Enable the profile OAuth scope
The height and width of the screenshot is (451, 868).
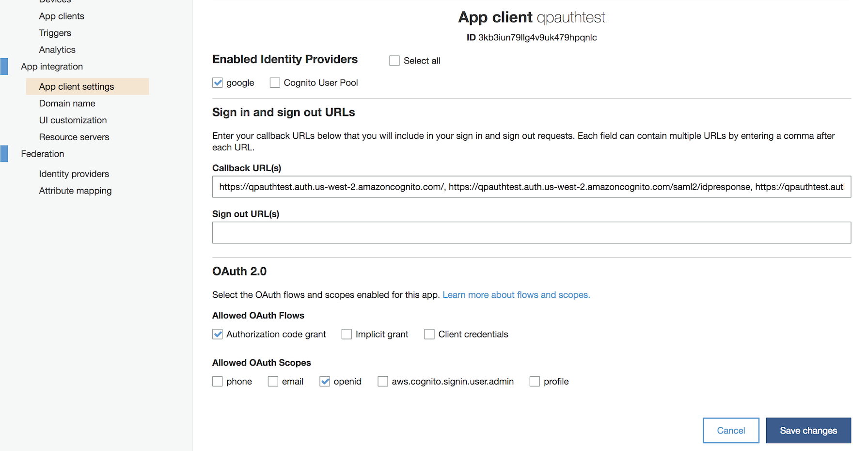[534, 381]
